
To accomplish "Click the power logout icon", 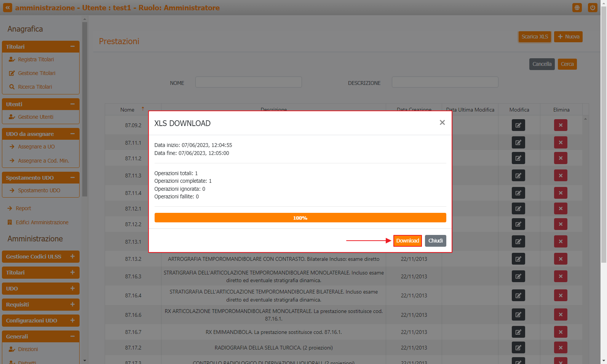I will pos(592,8).
